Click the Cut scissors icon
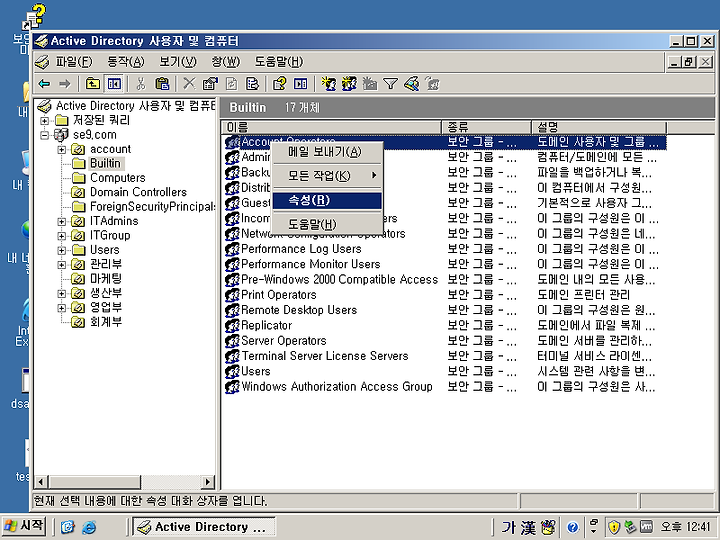This screenshot has width=720, height=540. [141, 84]
